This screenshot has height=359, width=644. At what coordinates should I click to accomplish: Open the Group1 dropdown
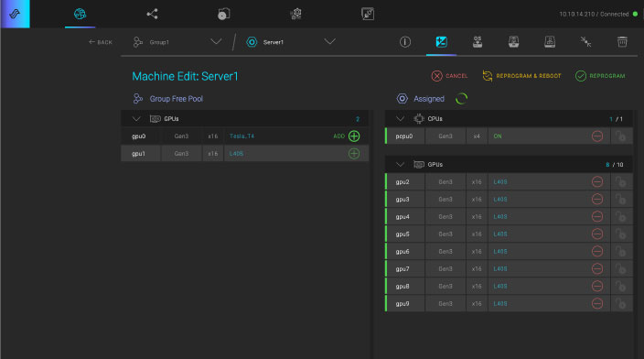coord(216,41)
